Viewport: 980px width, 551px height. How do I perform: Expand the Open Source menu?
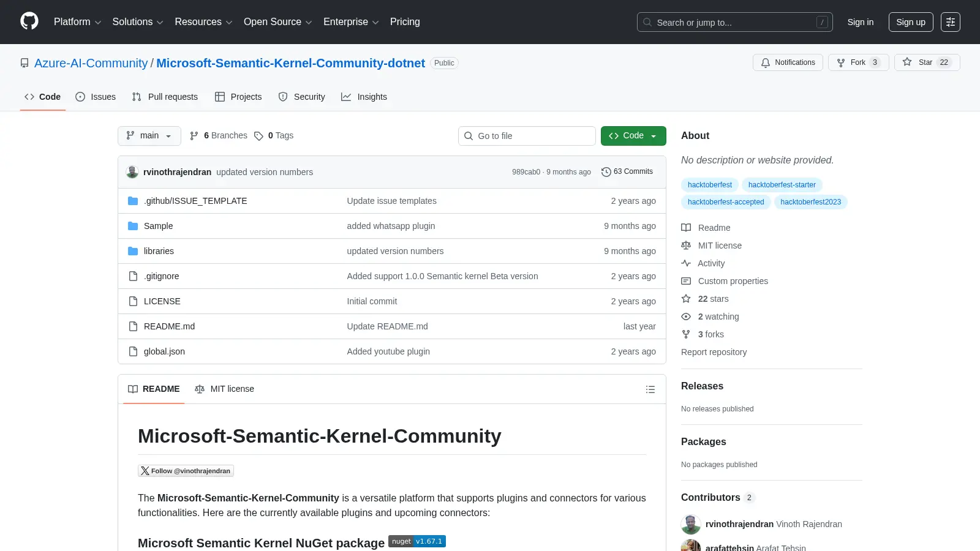tap(277, 22)
